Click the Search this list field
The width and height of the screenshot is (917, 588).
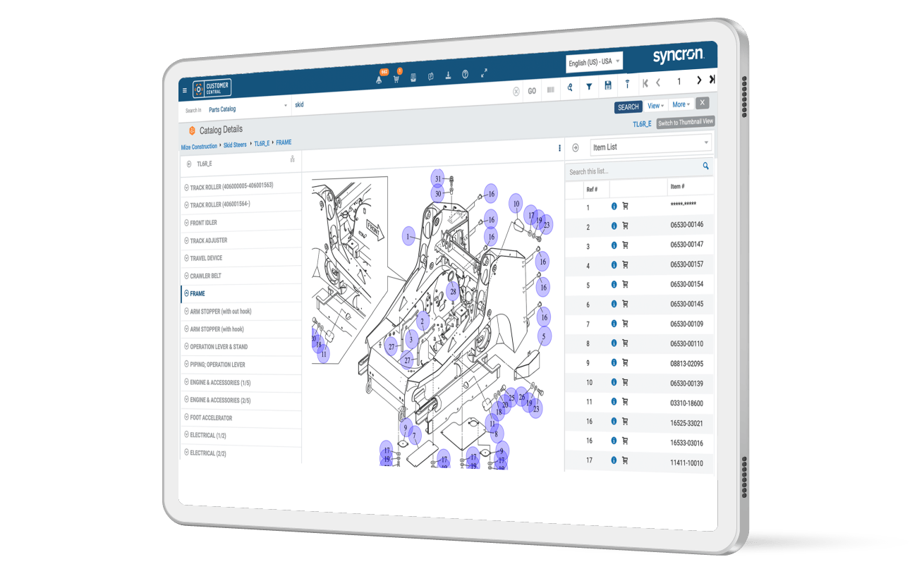click(631, 171)
